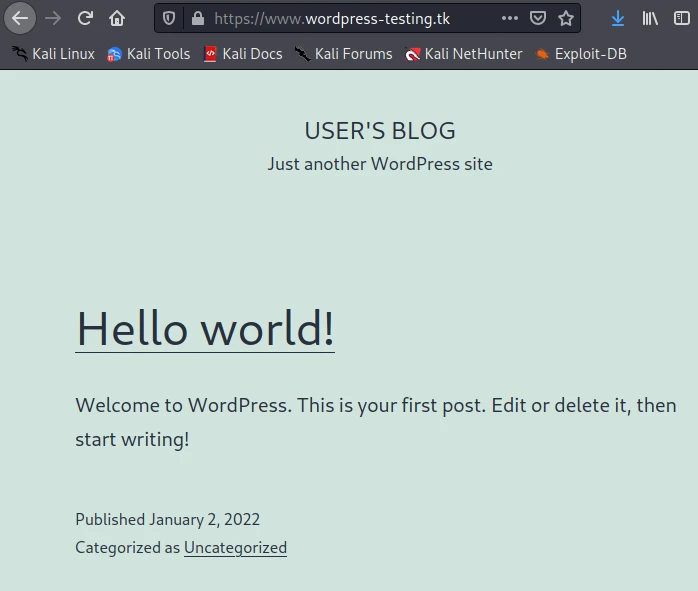View site security padlock details
Image resolution: width=698 pixels, height=591 pixels.
coord(197,18)
